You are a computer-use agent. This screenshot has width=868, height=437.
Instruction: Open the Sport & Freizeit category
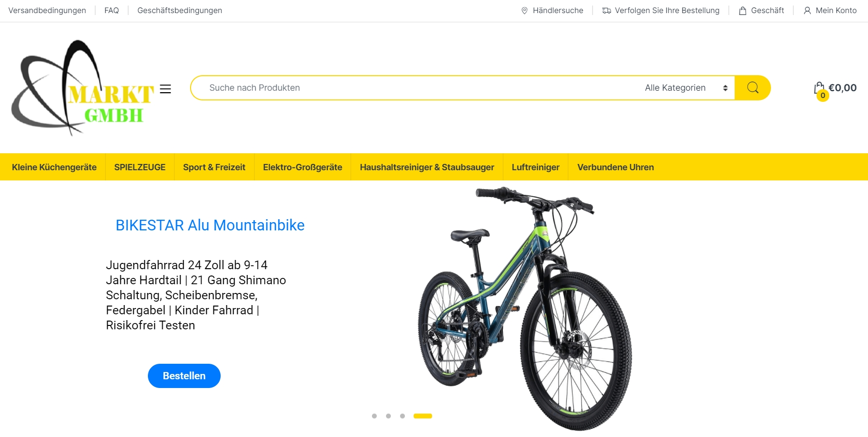[x=214, y=167]
